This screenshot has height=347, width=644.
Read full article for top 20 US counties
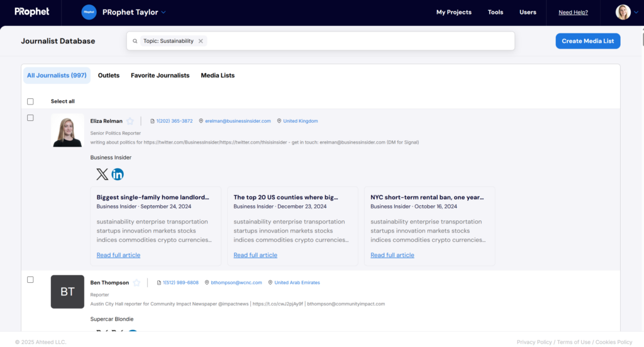click(255, 255)
